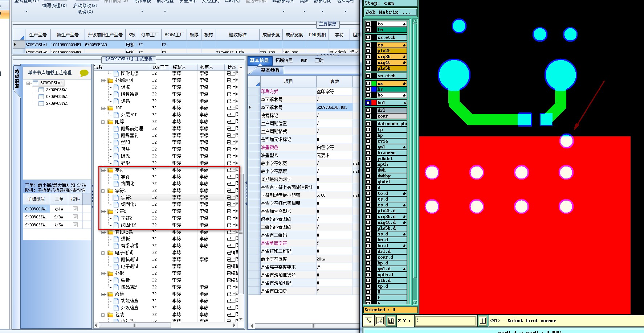Screen dimensions: 644x333
Task: Toggle display checkbox for layer bs
Action: [x=368, y=89]
